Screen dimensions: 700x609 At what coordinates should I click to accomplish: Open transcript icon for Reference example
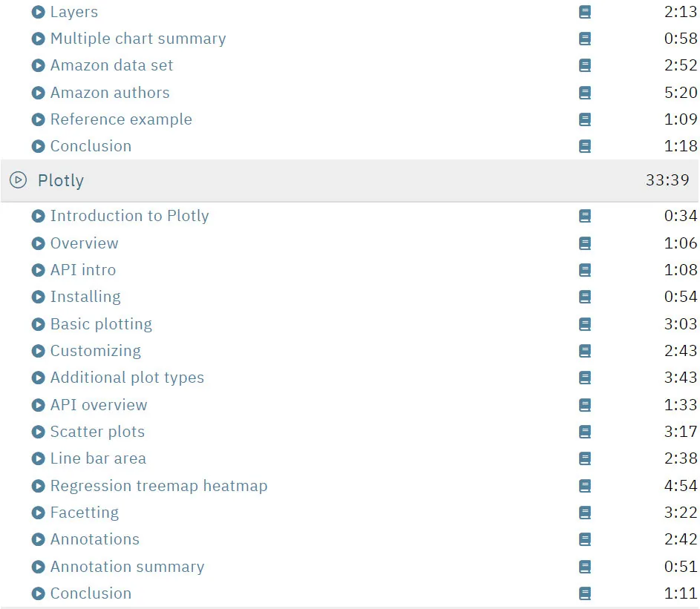tap(585, 119)
